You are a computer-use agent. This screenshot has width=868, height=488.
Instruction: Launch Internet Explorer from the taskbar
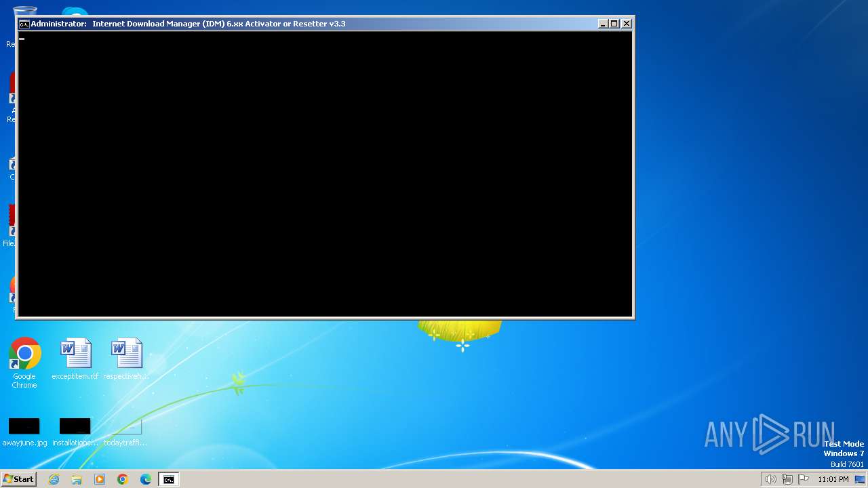[54, 479]
